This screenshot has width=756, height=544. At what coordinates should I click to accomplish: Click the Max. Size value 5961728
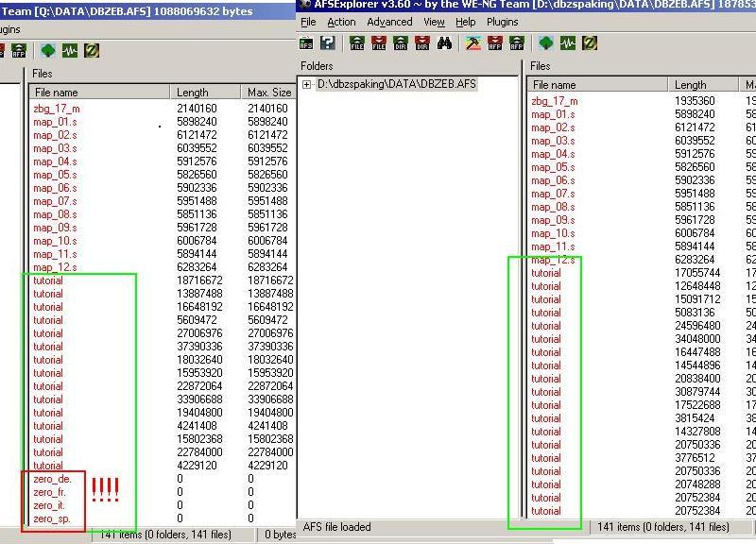pos(267,228)
